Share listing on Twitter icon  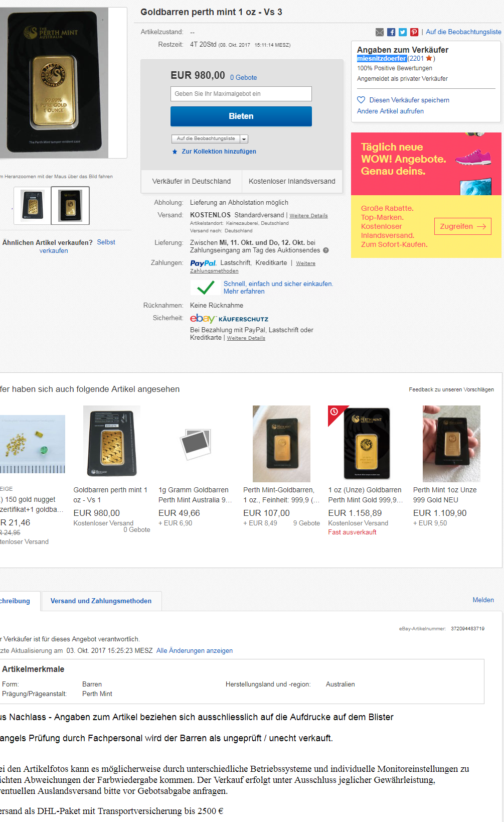click(x=403, y=32)
